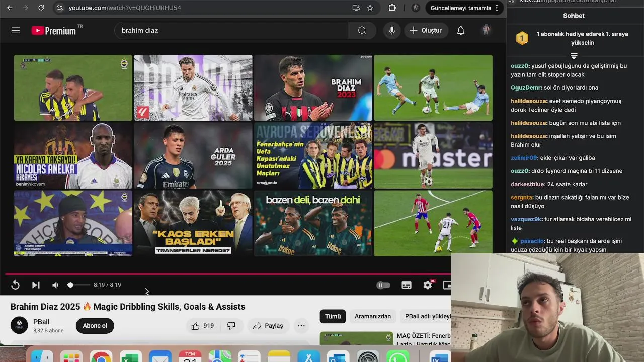Select the Aramanızdan filter chip

(373, 316)
